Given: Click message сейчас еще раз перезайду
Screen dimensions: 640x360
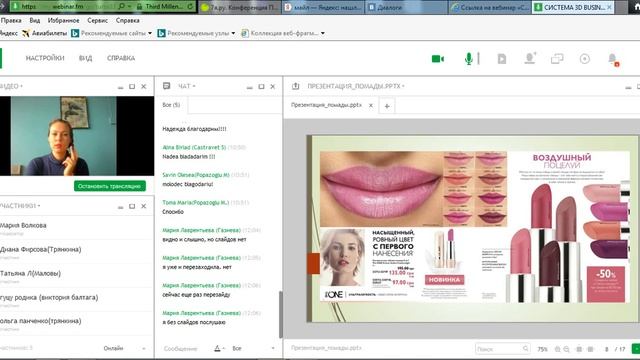Looking at the screenshot, I should [196, 295].
